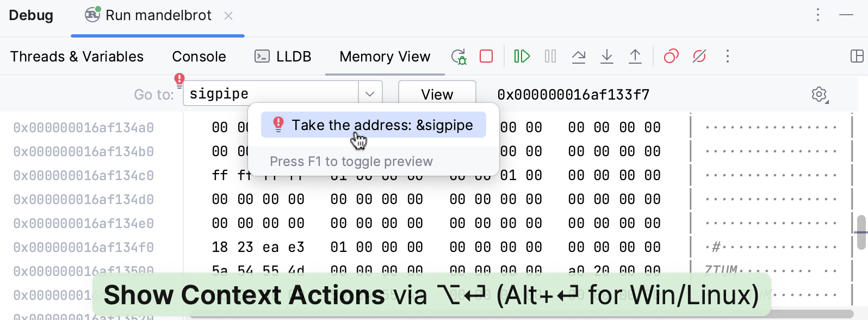Open Memory View settings gear

click(x=819, y=94)
